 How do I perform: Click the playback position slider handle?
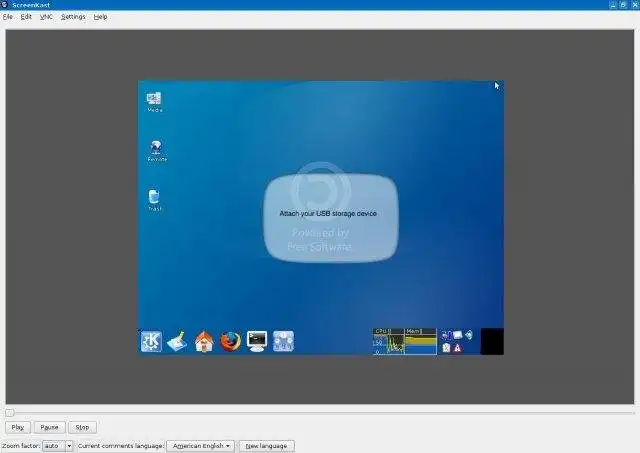tap(9, 413)
